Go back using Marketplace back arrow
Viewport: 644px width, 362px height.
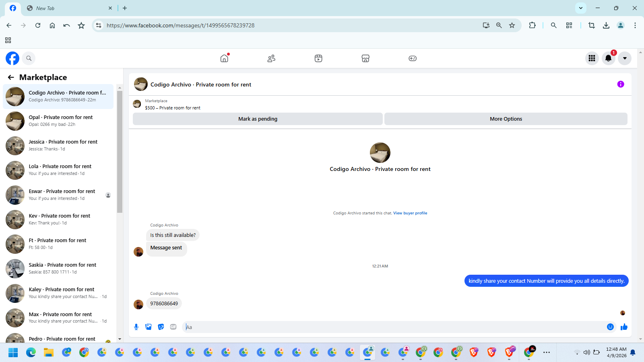[x=11, y=77]
